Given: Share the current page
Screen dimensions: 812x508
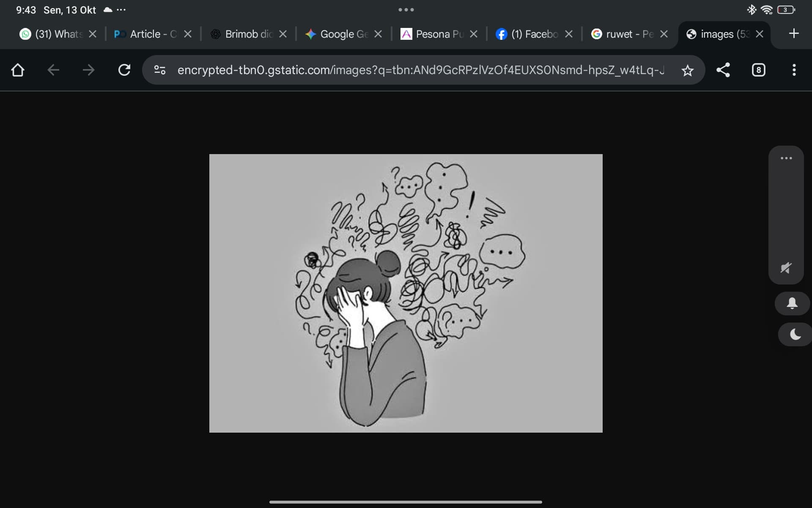Looking at the screenshot, I should tap(723, 70).
